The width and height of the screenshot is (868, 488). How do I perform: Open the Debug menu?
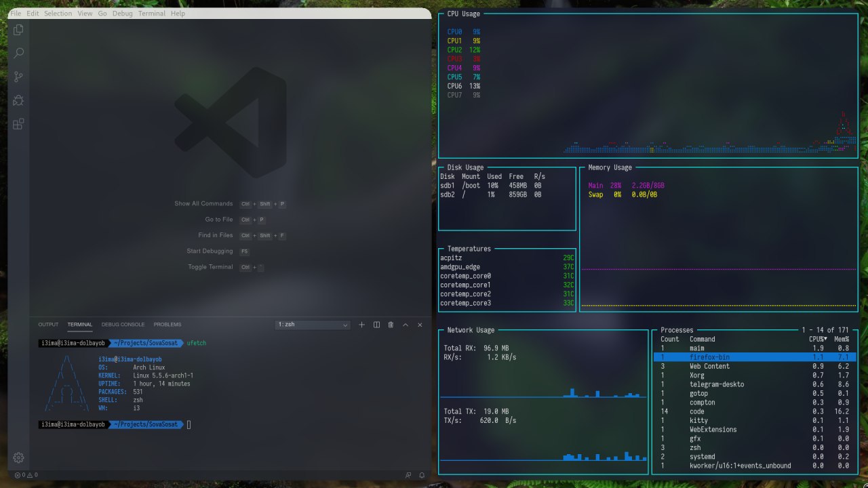coord(123,14)
